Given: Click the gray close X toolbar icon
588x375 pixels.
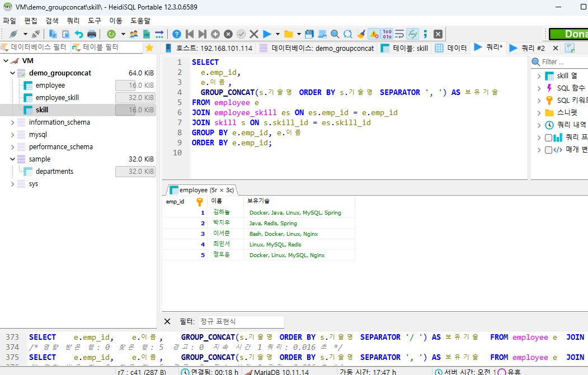Looking at the screenshot, I should coord(438,34).
